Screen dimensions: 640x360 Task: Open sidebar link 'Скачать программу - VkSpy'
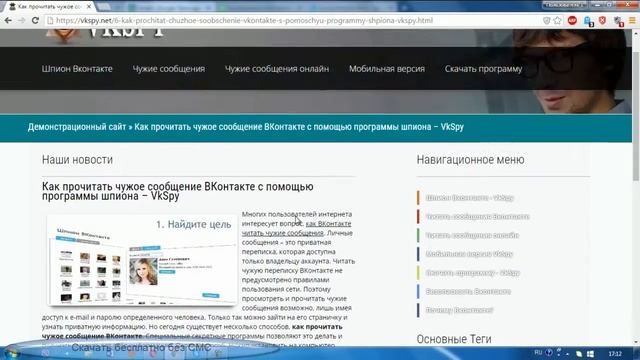(x=473, y=273)
